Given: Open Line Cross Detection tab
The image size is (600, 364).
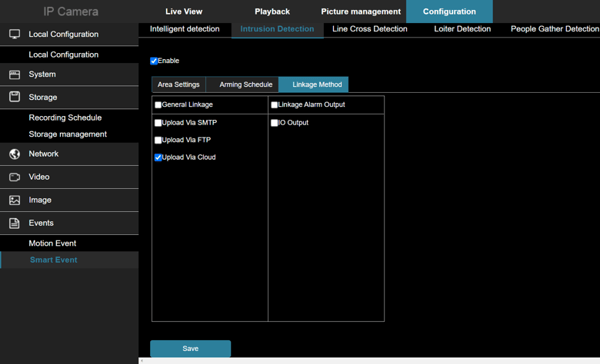Looking at the screenshot, I should click(370, 29).
